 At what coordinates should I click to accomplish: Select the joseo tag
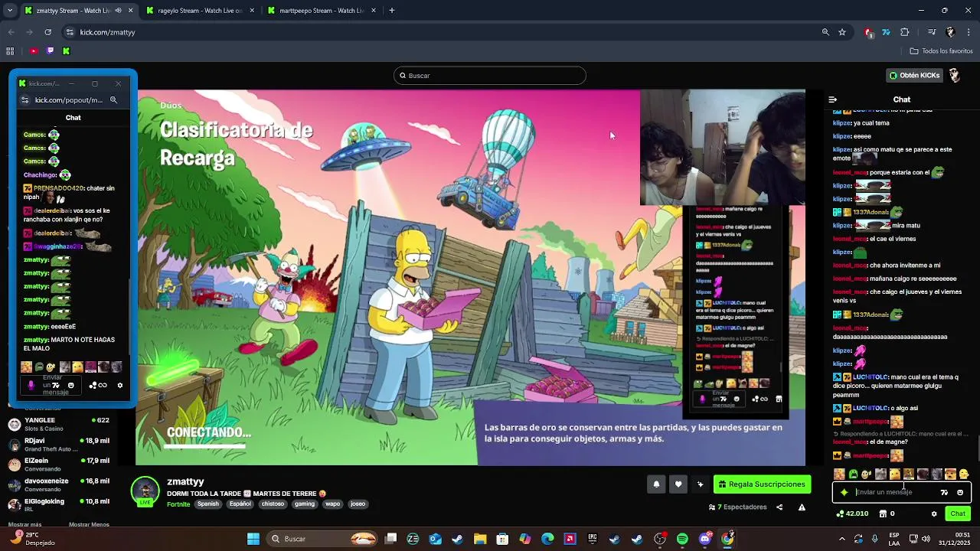pyautogui.click(x=358, y=504)
